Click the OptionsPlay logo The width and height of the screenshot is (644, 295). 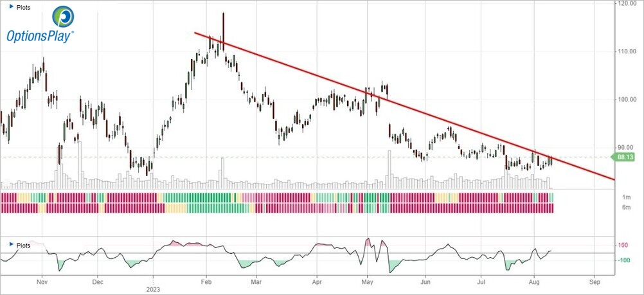click(x=40, y=24)
